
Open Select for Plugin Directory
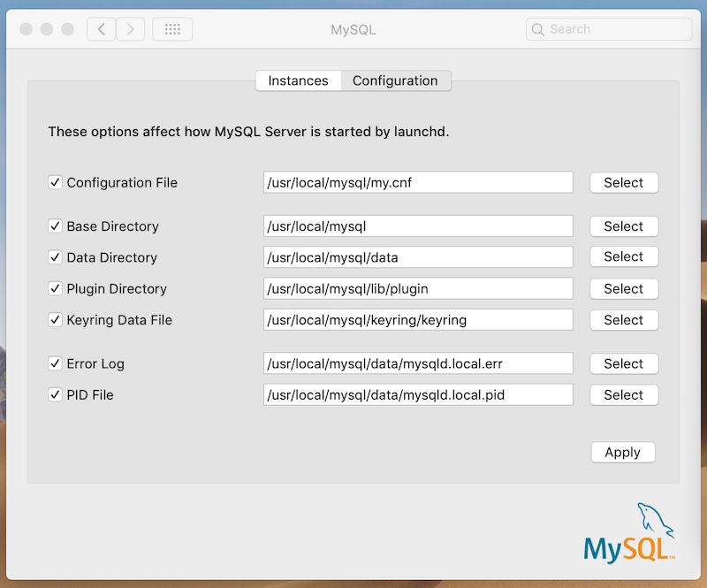pyautogui.click(x=624, y=288)
